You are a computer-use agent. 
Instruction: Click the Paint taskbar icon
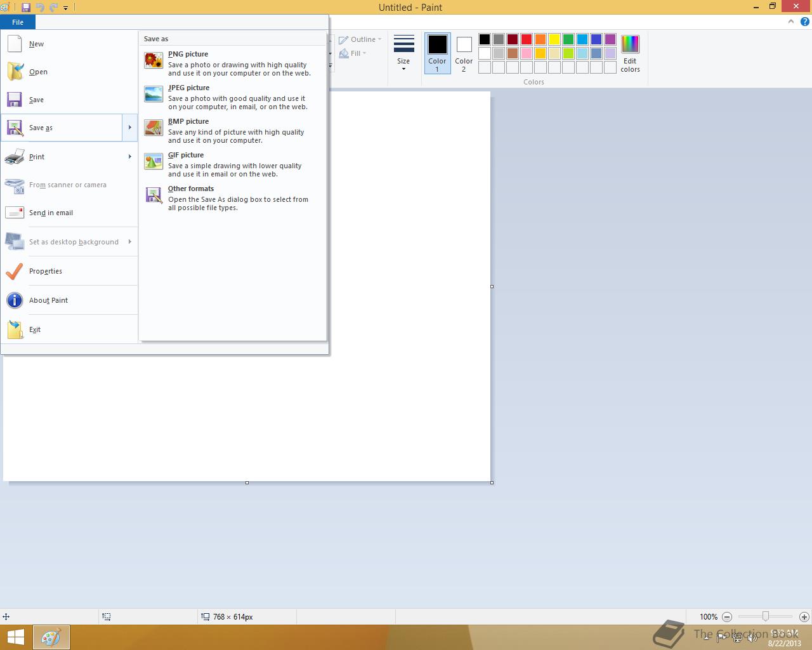[x=51, y=637]
